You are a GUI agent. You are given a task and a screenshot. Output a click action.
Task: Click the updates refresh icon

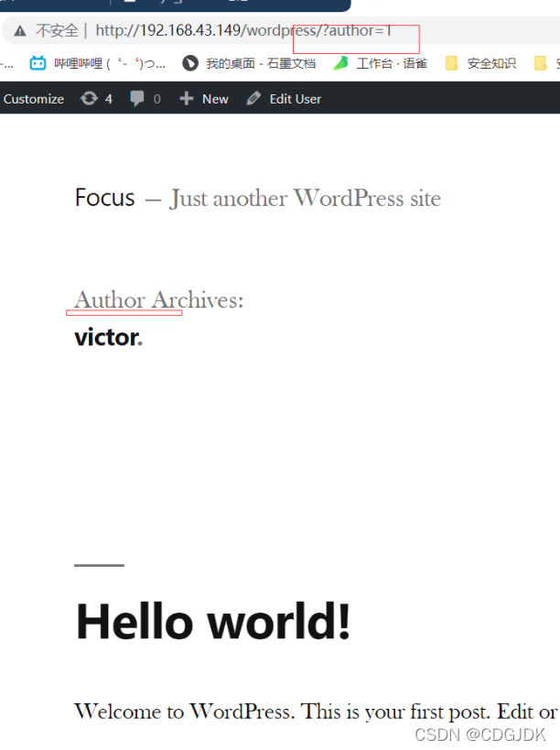click(x=89, y=99)
